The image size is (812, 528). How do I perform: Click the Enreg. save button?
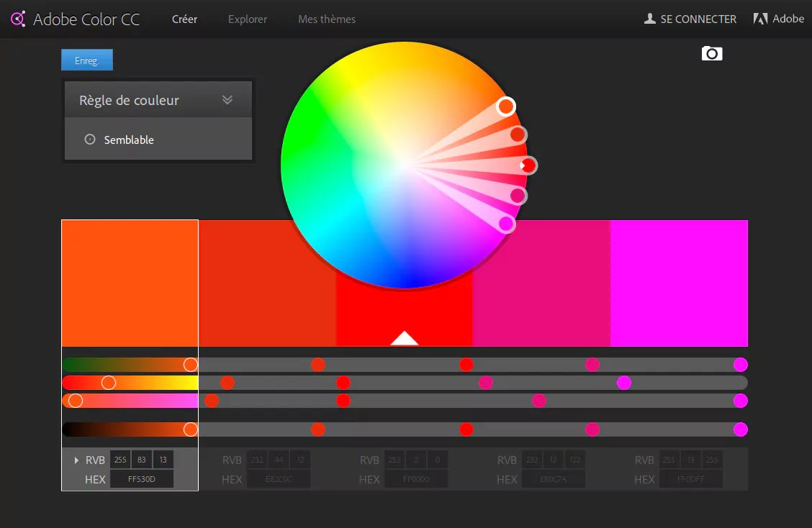(x=87, y=60)
